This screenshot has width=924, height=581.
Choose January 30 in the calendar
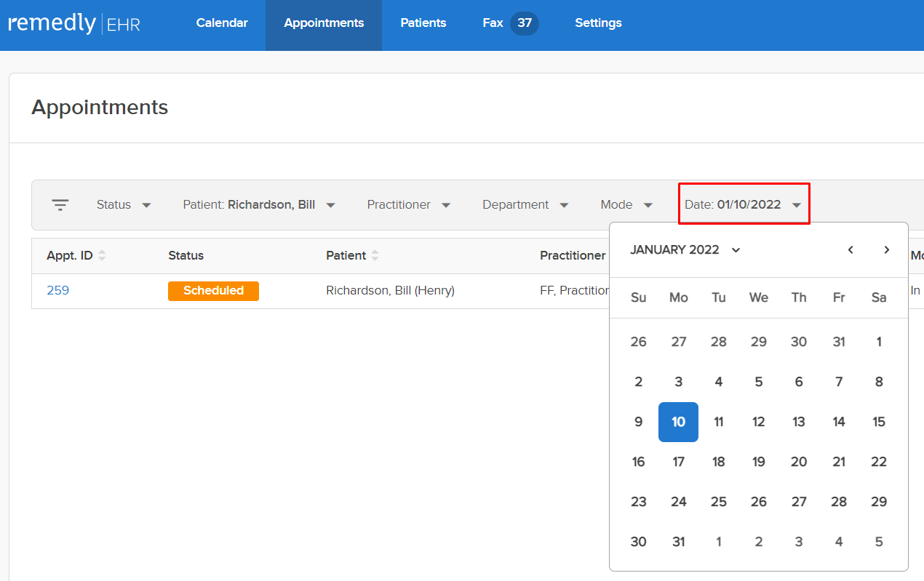point(639,542)
